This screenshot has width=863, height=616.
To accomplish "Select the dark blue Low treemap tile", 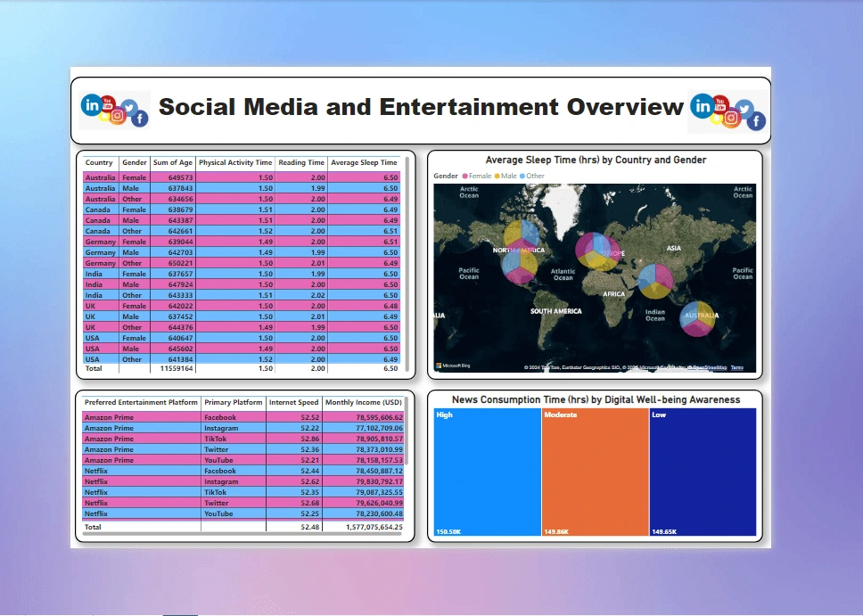I will [x=703, y=472].
